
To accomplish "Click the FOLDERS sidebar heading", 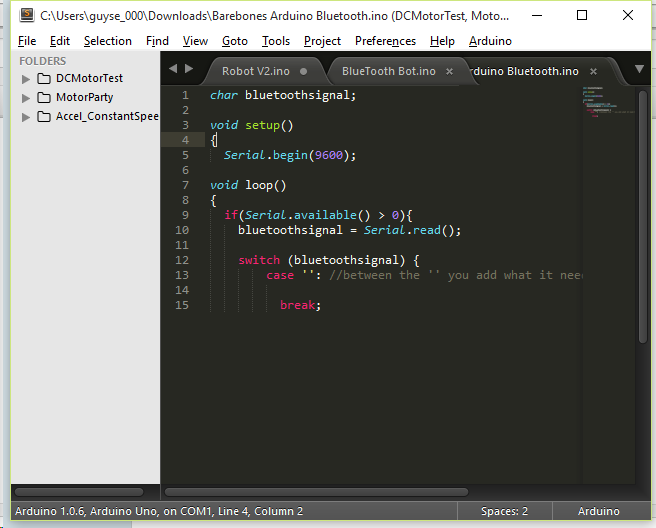I will [43, 61].
